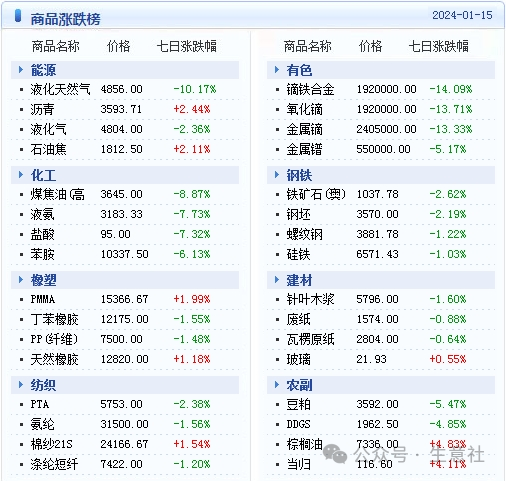
Task: Select commodity 玻璃
Action: coord(298,359)
